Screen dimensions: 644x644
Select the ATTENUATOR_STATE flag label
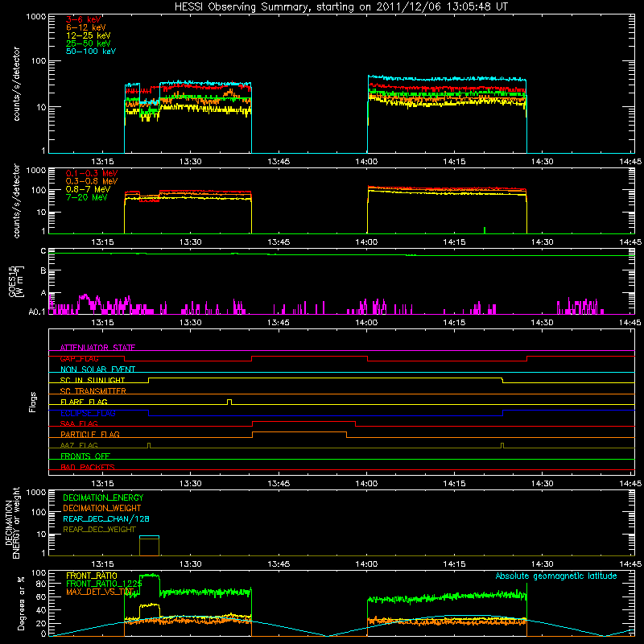pyautogui.click(x=97, y=348)
